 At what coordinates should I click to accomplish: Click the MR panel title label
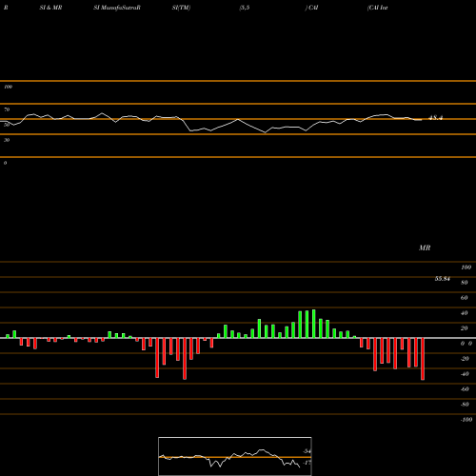point(425,248)
